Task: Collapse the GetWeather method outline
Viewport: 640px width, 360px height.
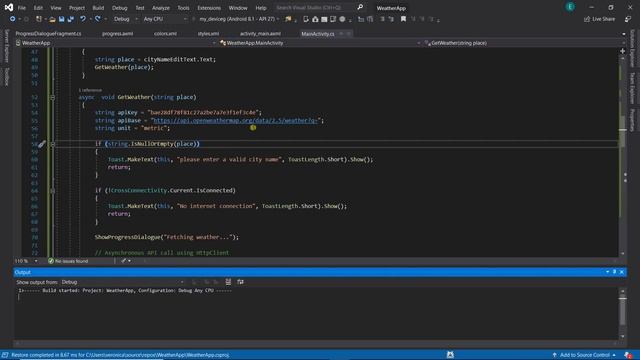Action: pos(52,97)
